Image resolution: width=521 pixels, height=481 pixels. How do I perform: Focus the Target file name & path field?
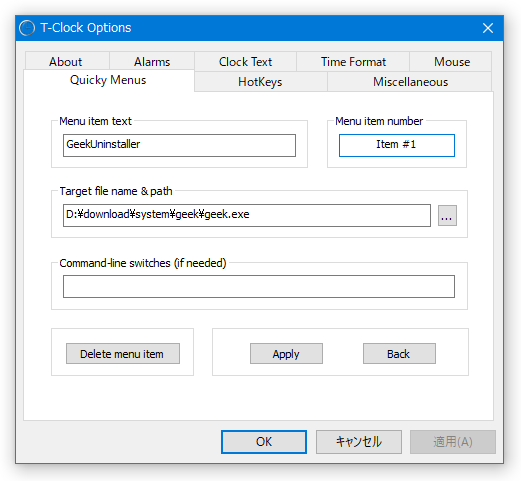(247, 215)
